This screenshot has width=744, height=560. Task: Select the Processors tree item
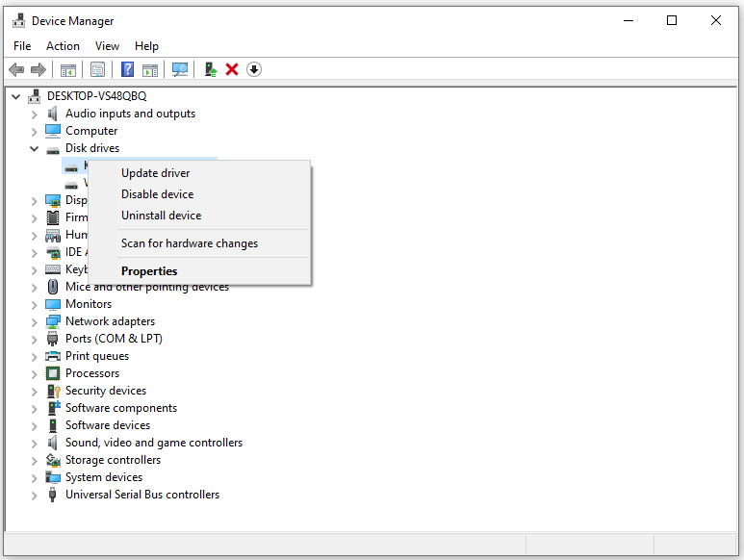(x=92, y=373)
